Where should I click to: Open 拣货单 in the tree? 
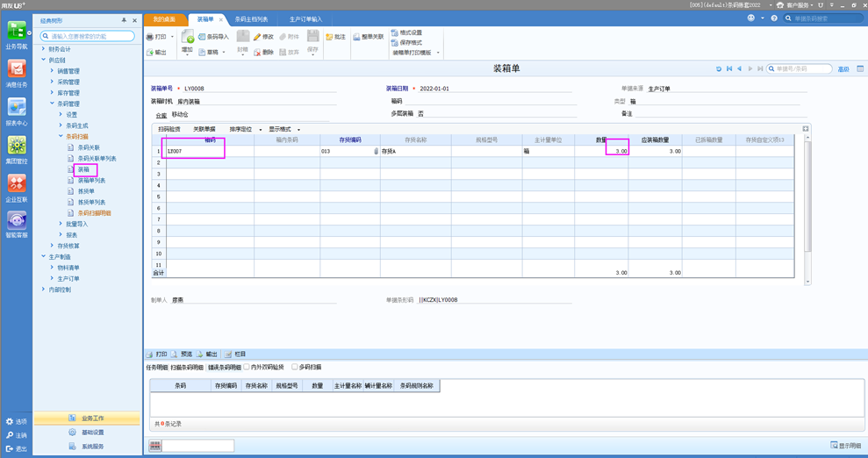tap(86, 191)
